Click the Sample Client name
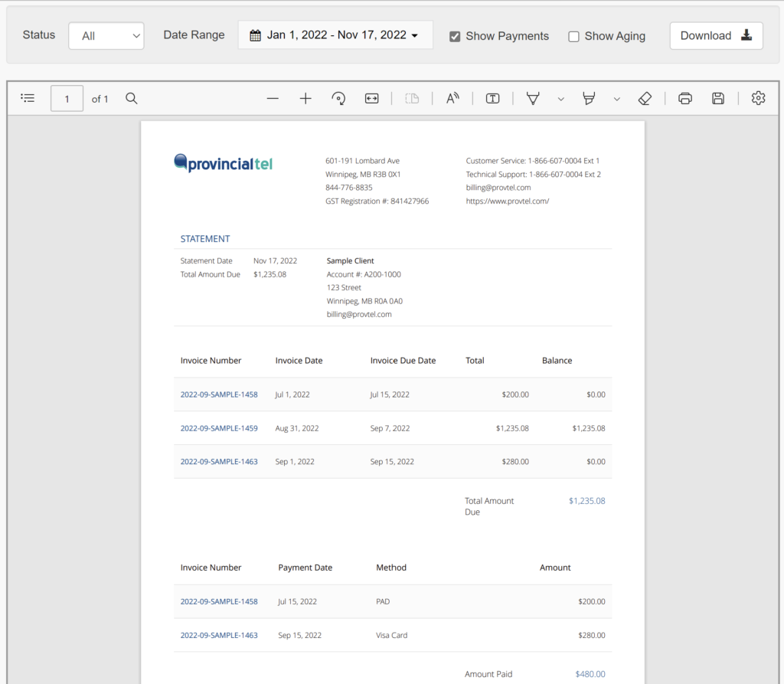The image size is (784, 684). tap(350, 260)
